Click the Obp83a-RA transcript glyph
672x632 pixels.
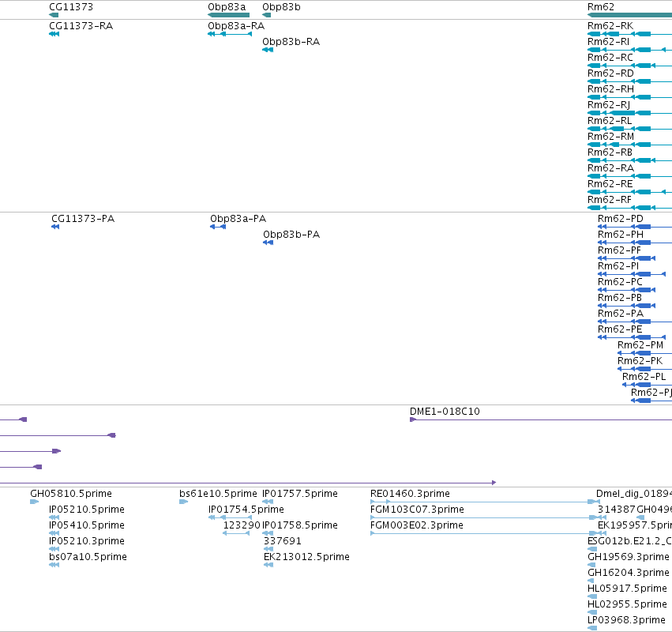230,34
